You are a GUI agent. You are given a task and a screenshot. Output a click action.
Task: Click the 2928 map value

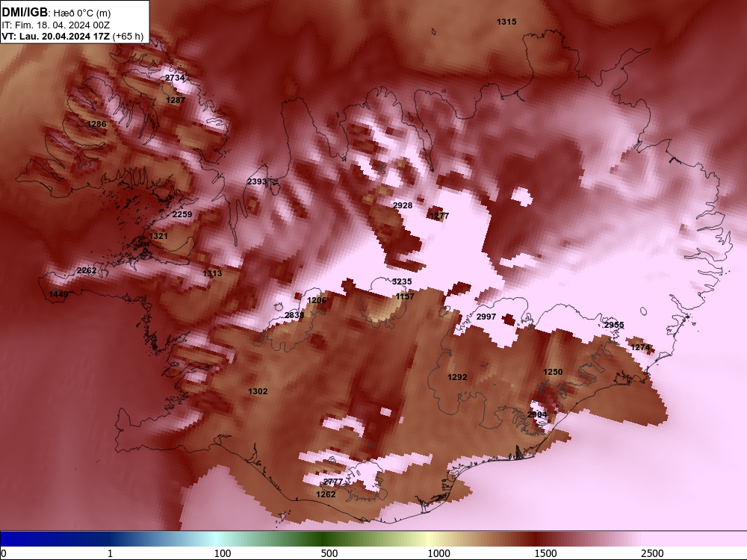click(x=403, y=205)
